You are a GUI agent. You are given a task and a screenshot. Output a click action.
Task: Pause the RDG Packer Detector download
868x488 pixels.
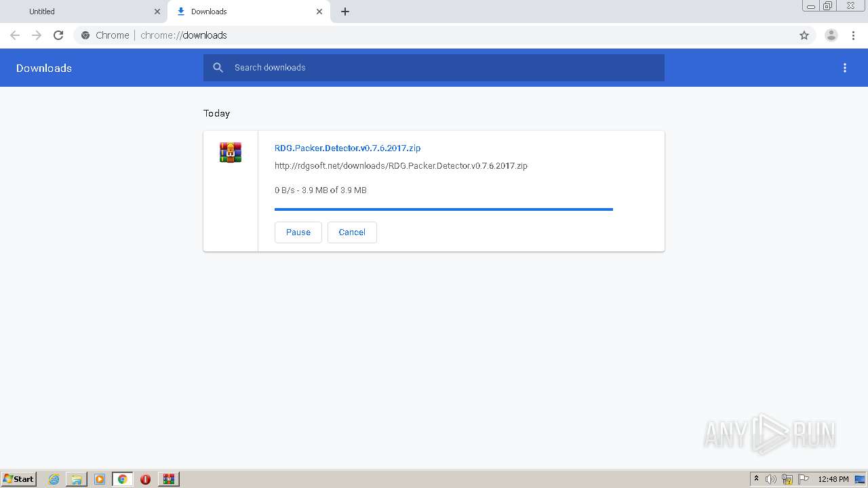coord(298,232)
